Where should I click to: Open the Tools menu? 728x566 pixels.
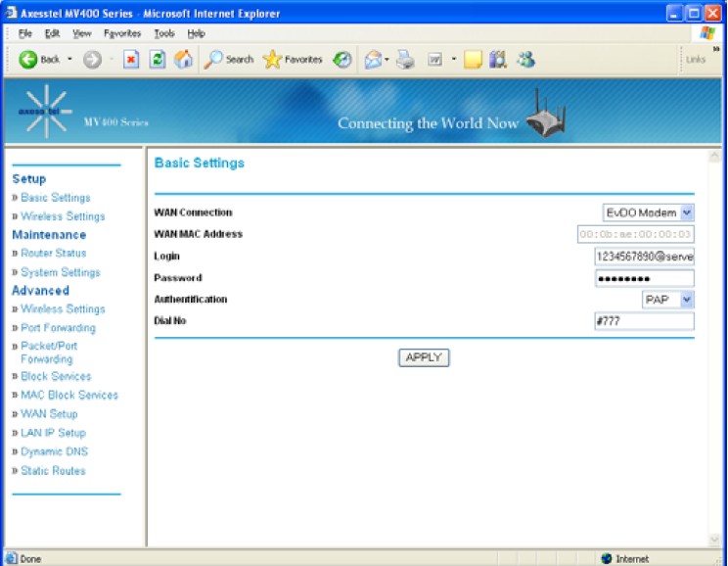pos(164,33)
